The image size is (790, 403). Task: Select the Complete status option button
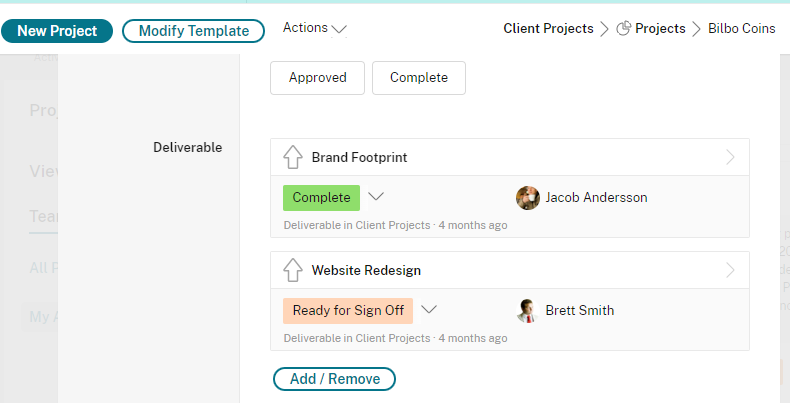419,78
